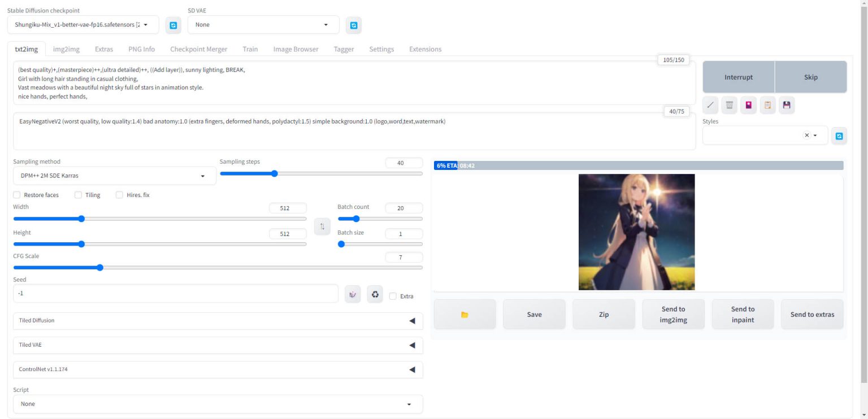Click the floppy disk save style icon
868x419 pixels.
pyautogui.click(x=787, y=105)
